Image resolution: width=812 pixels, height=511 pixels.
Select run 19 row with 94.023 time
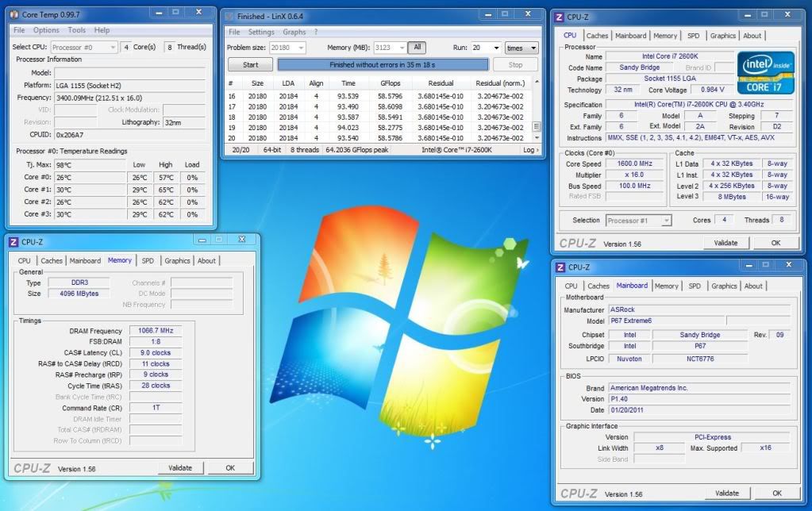(x=379, y=128)
